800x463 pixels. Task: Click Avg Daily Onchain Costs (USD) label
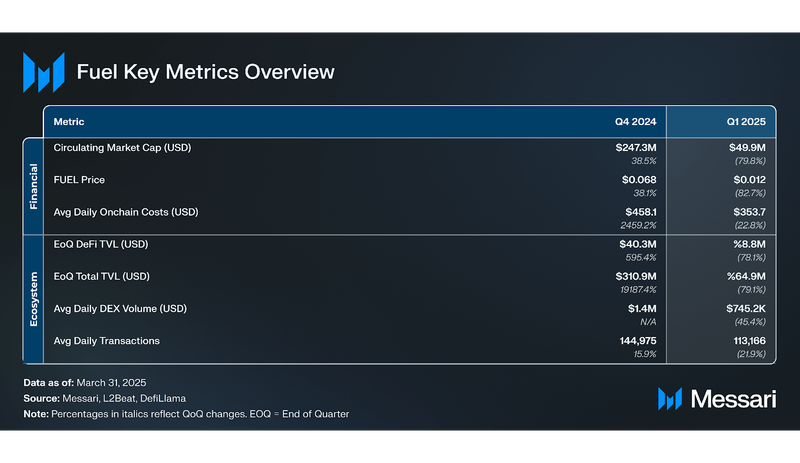[127, 212]
